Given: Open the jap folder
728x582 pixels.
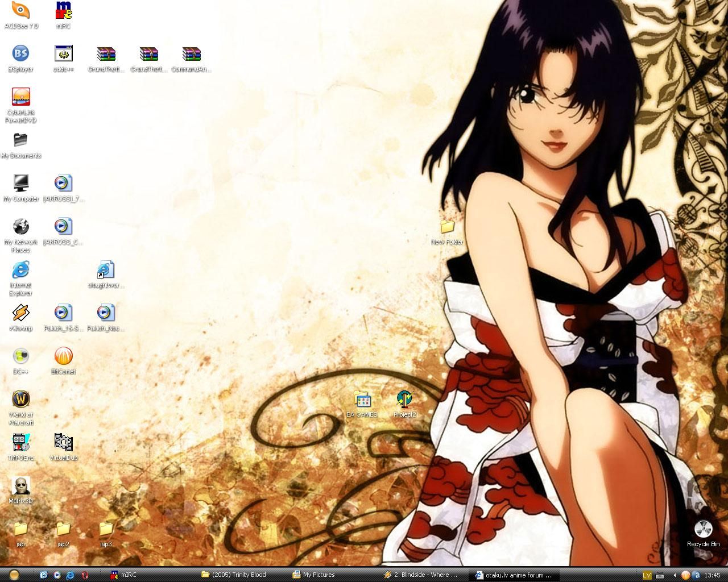Looking at the screenshot, I should [x=20, y=534].
